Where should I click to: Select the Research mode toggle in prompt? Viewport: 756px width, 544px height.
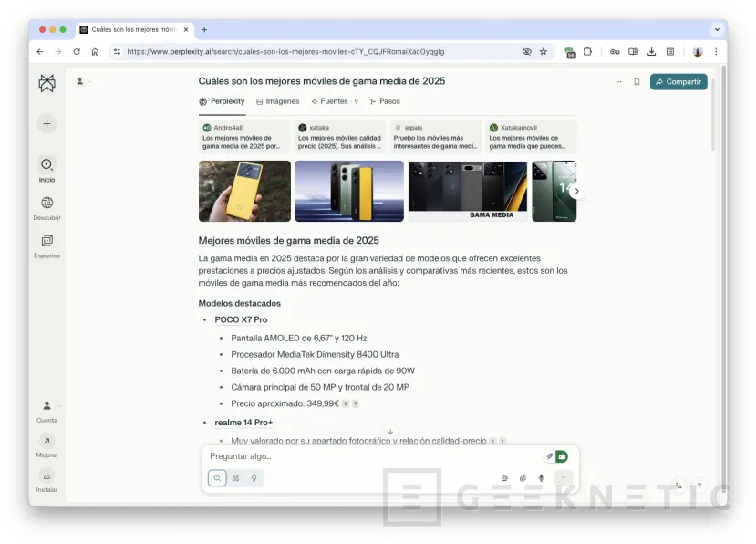(236, 478)
